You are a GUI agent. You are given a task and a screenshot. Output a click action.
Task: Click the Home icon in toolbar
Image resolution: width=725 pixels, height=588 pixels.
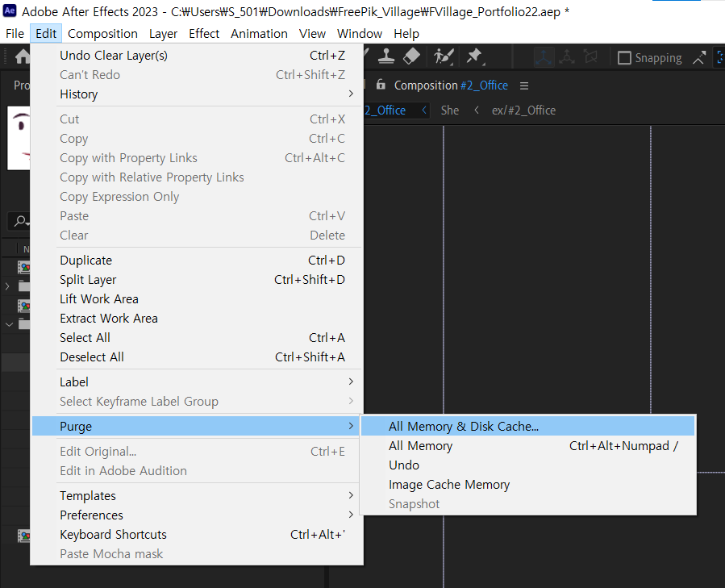point(23,57)
